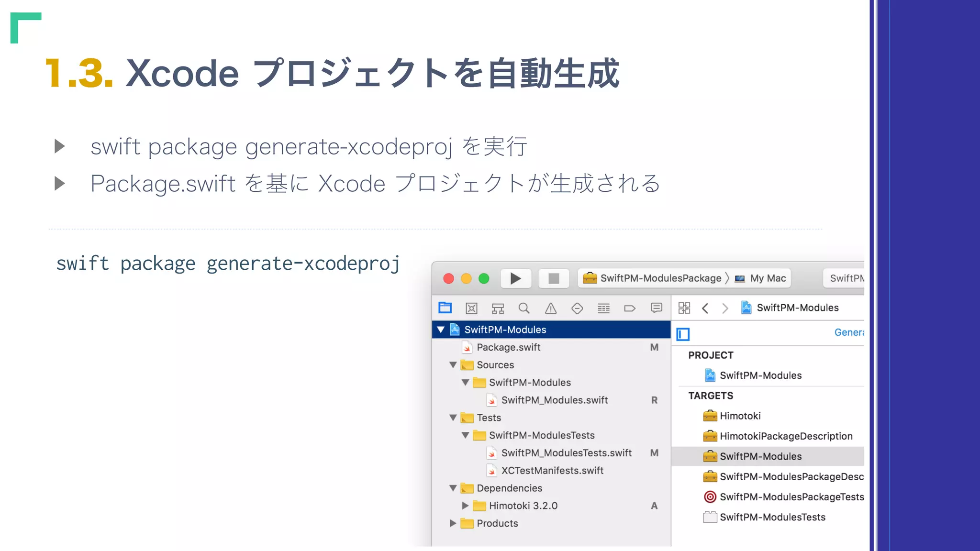
Task: Click the R status badge beside SwiftPM_Modules.swift
Action: [x=654, y=400]
